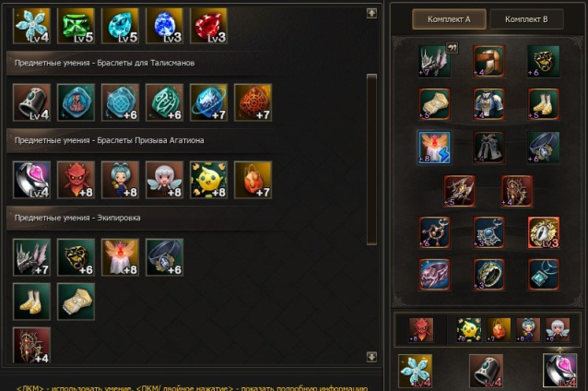Click the Lv4 heart agathion bracelet skill
This screenshot has height=391, width=588.
tap(31, 180)
